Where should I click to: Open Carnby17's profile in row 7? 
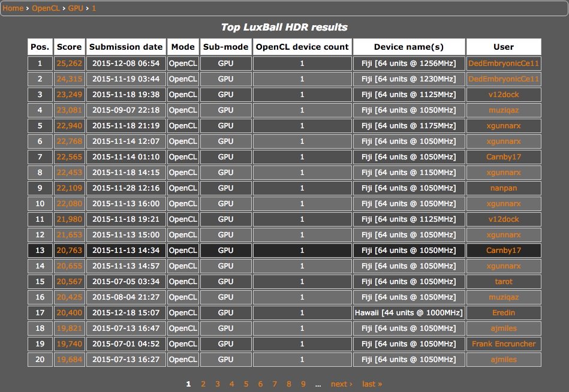pos(504,156)
